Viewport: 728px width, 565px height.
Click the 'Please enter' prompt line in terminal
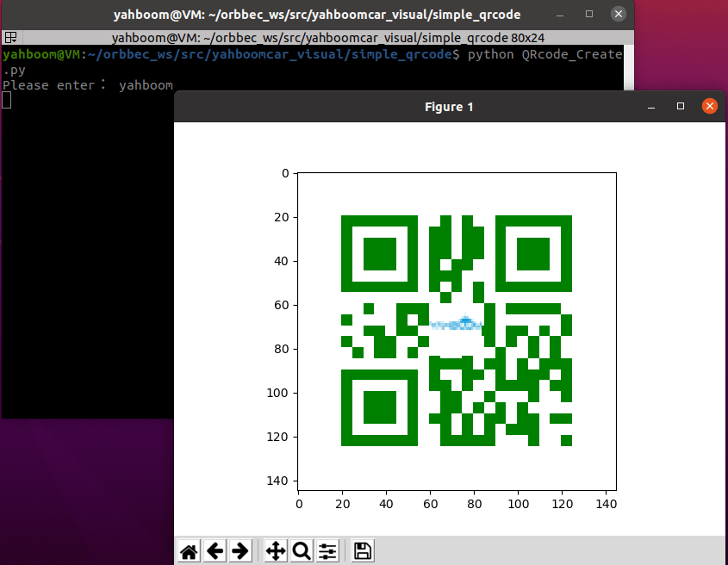[88, 85]
